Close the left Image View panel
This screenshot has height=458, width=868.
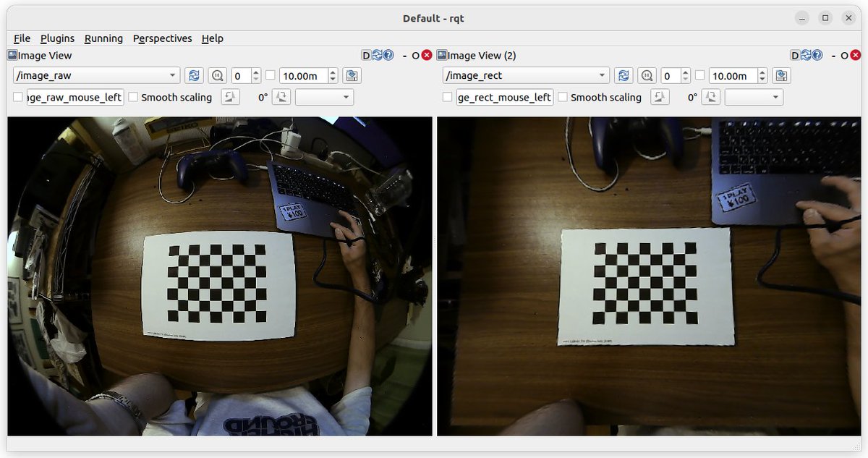point(427,55)
